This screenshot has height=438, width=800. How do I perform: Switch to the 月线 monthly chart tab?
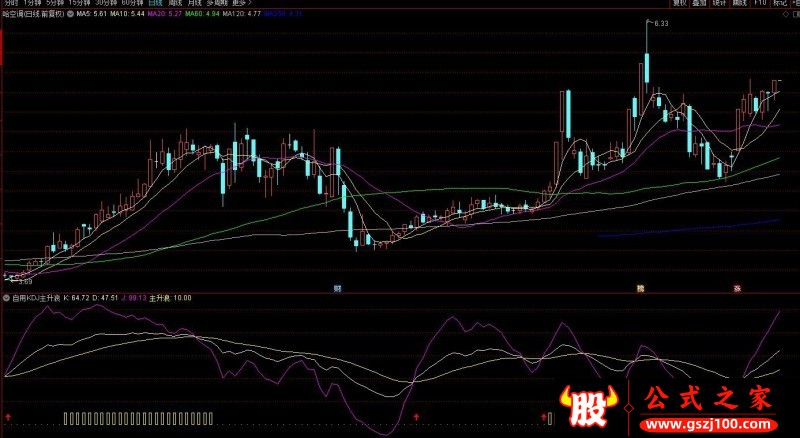pyautogui.click(x=194, y=3)
